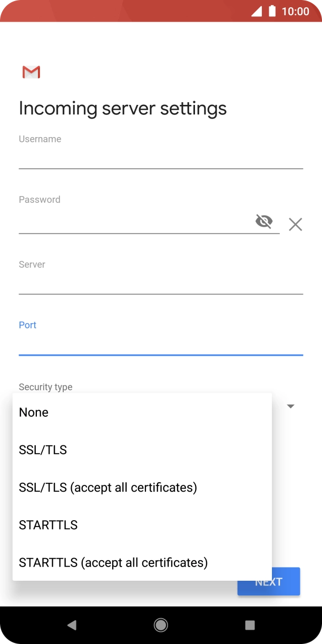Tap the NEXT button

pyautogui.click(x=269, y=581)
